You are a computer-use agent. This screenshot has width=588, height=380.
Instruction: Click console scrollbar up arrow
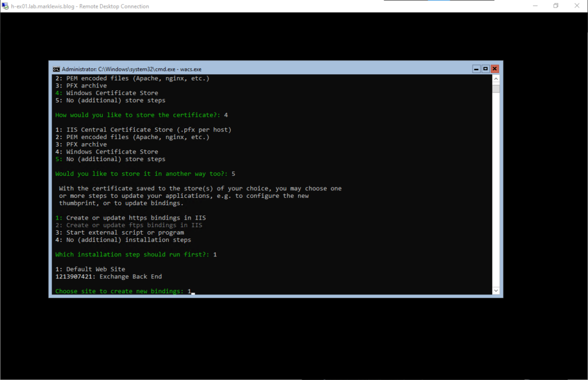(496, 79)
